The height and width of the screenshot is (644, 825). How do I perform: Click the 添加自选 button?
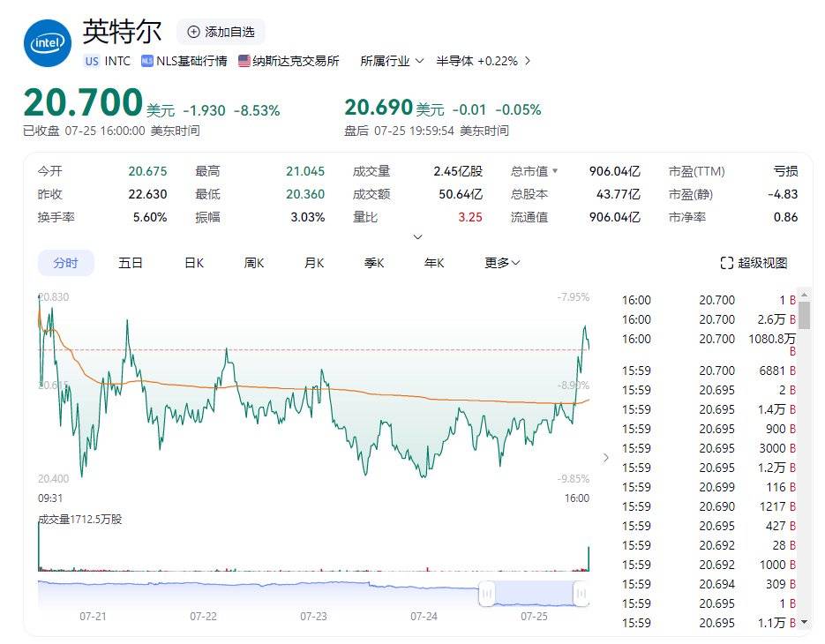221,32
